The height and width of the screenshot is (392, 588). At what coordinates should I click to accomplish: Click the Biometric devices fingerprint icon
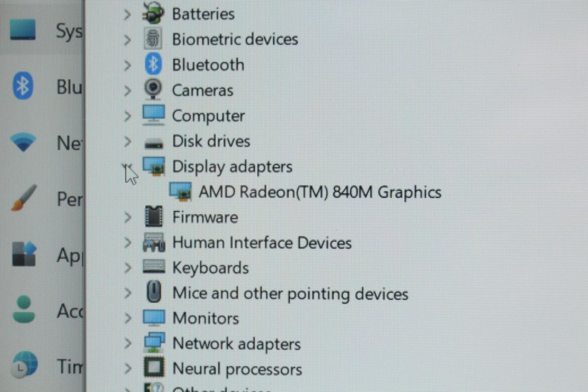pos(153,39)
